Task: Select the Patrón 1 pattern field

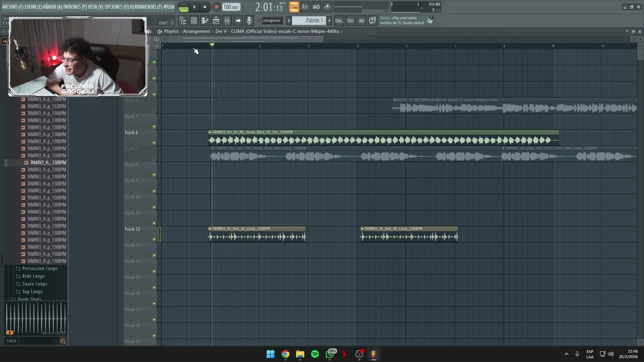Action: pos(309,21)
